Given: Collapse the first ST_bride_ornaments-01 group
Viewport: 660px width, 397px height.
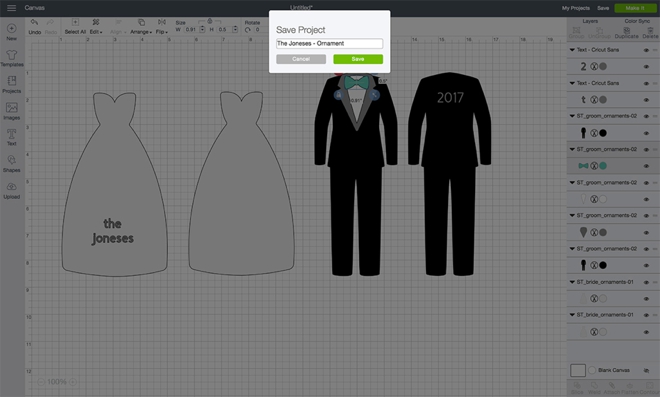Looking at the screenshot, I should point(572,282).
